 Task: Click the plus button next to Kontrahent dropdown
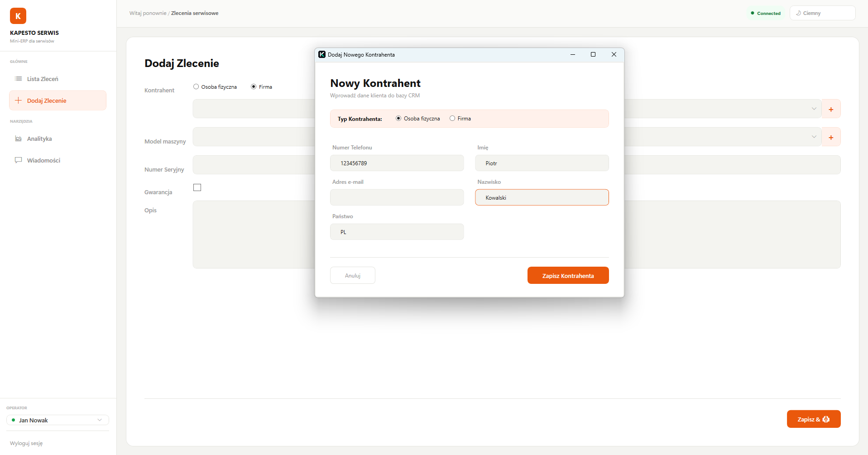(x=831, y=109)
